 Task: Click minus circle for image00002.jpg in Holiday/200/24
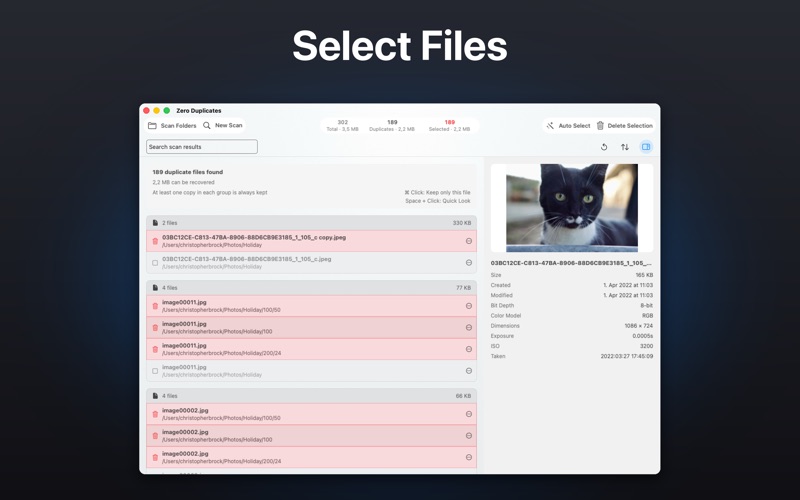point(468,457)
